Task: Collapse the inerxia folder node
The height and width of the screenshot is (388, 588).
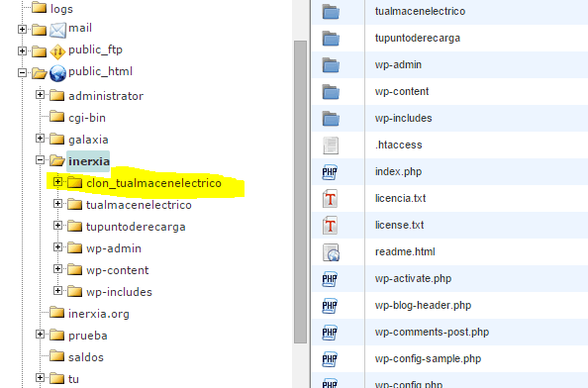Action: pyautogui.click(x=40, y=160)
